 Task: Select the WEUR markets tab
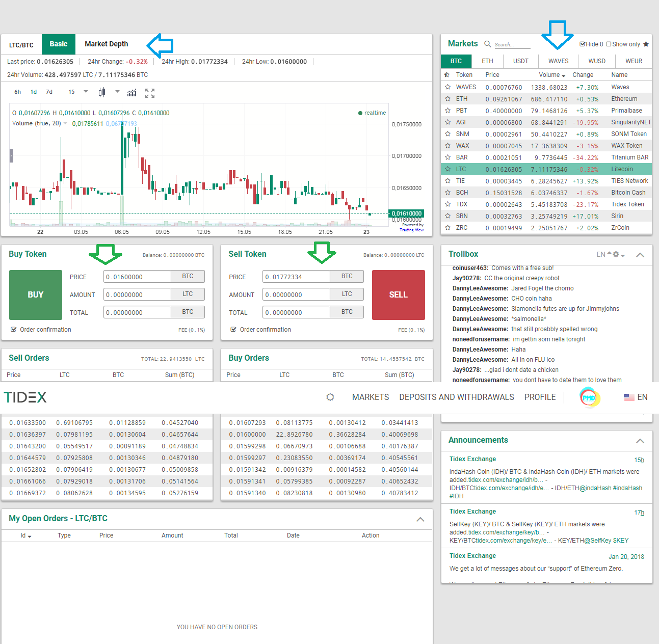pos(634,61)
